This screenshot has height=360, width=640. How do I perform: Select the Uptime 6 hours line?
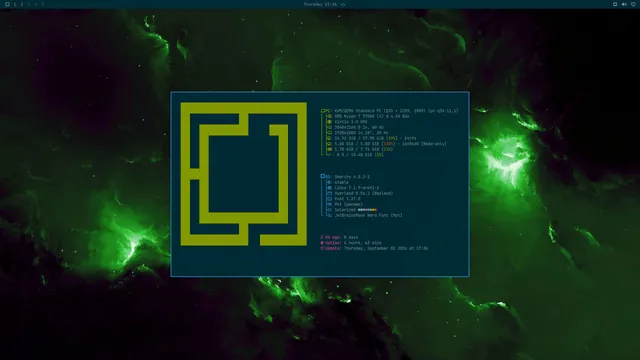click(351, 243)
